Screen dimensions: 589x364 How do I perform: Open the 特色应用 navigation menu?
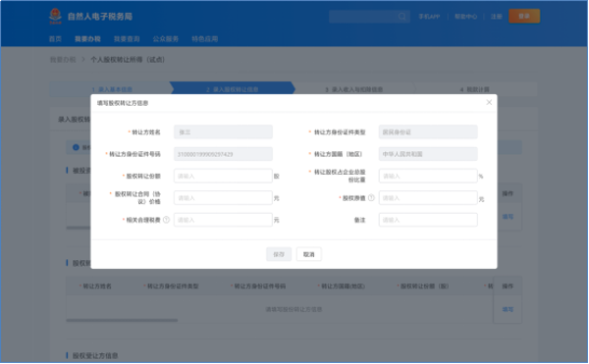pos(205,39)
